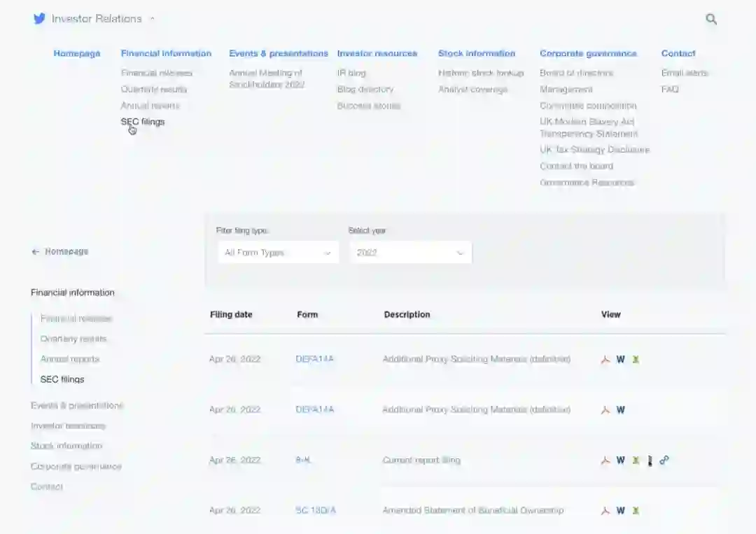Screen dimensions: 756x534
Task: Open the search magnifier icon
Action: click(x=711, y=20)
